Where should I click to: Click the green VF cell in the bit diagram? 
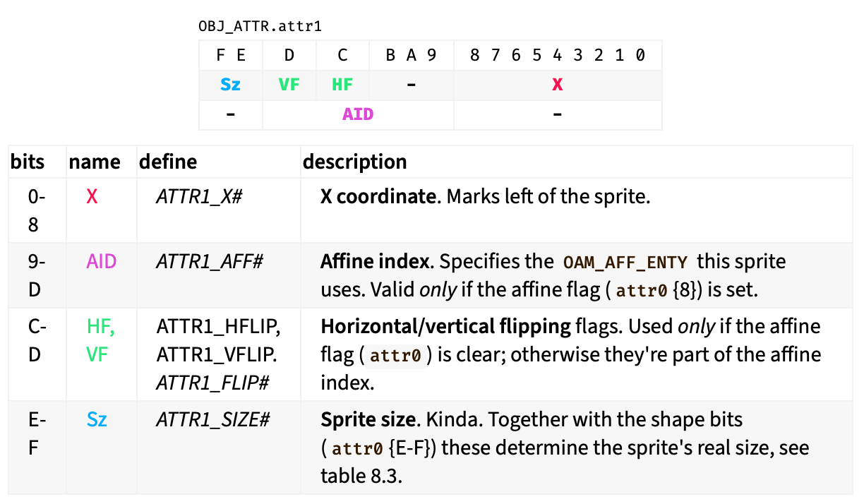(289, 85)
